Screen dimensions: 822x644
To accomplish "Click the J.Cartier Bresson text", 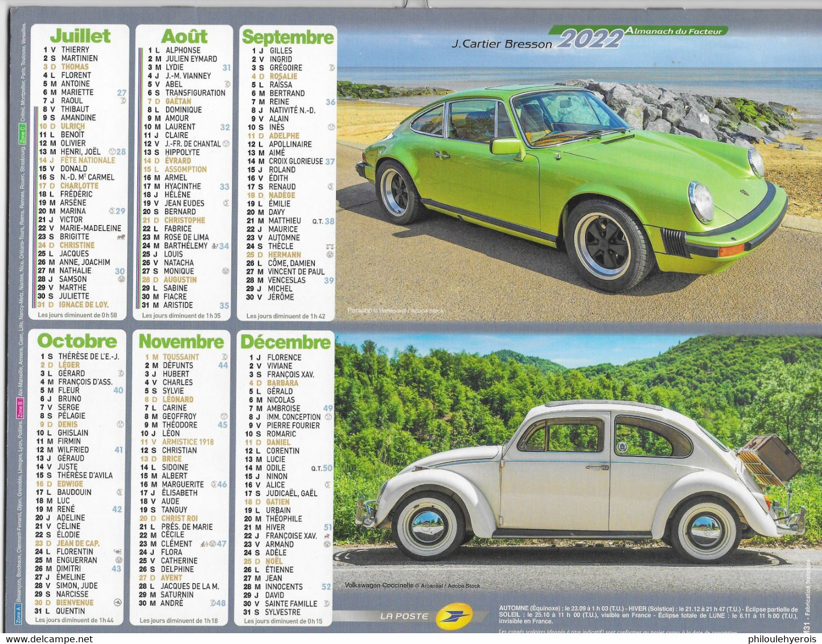I will tap(502, 44).
